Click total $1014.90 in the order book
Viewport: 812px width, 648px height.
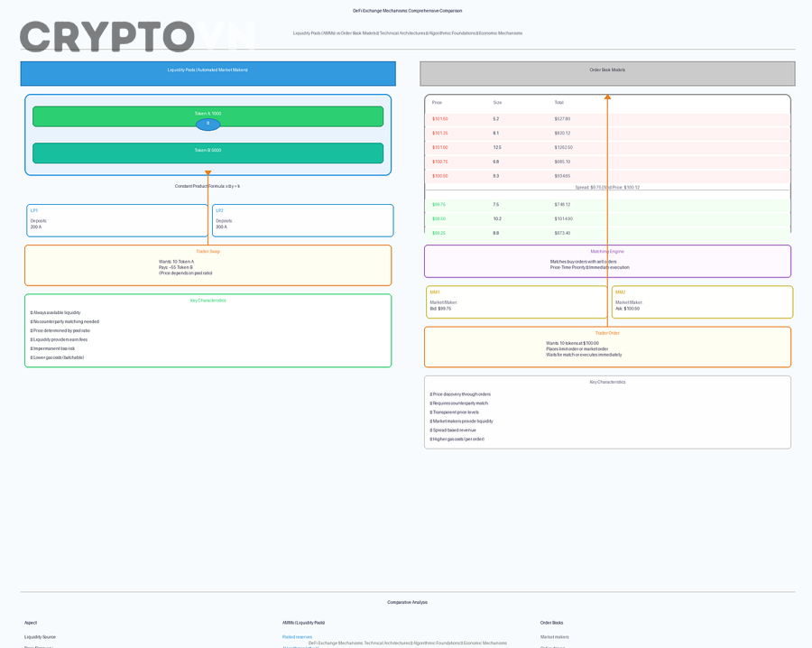563,218
